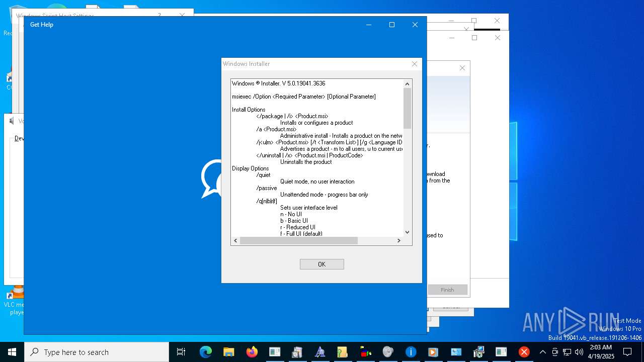Screen dimensions: 644x362
Task: Click the left arrow of the horizontal scrollbar
Action: tap(235, 241)
